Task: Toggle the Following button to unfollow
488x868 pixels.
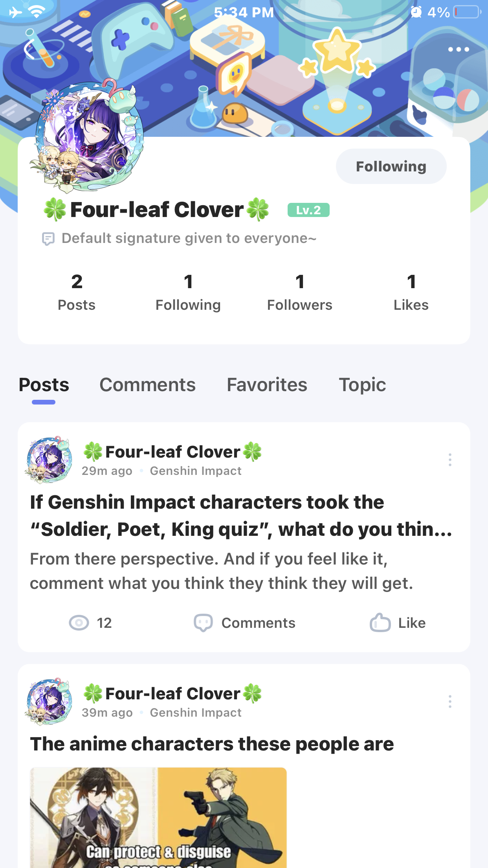Action: (391, 166)
